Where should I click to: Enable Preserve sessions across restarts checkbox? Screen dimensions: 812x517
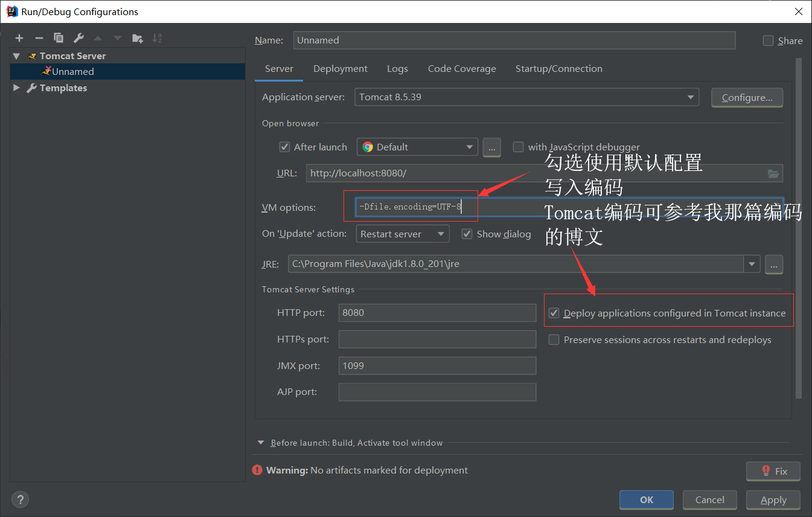point(554,339)
